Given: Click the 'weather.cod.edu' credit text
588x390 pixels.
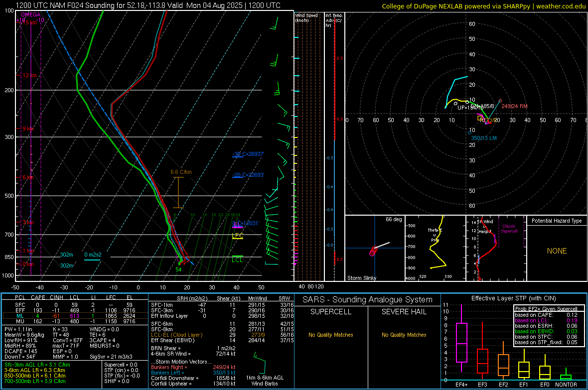Looking at the screenshot, I should tap(561, 6).
